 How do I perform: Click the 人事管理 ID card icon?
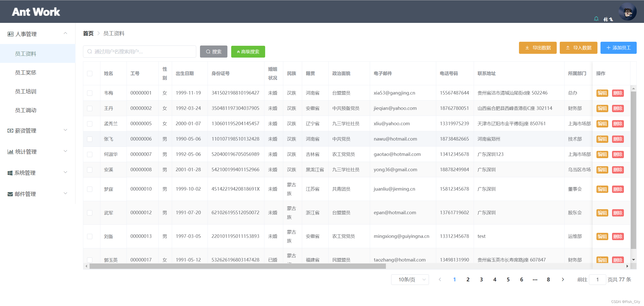point(11,34)
